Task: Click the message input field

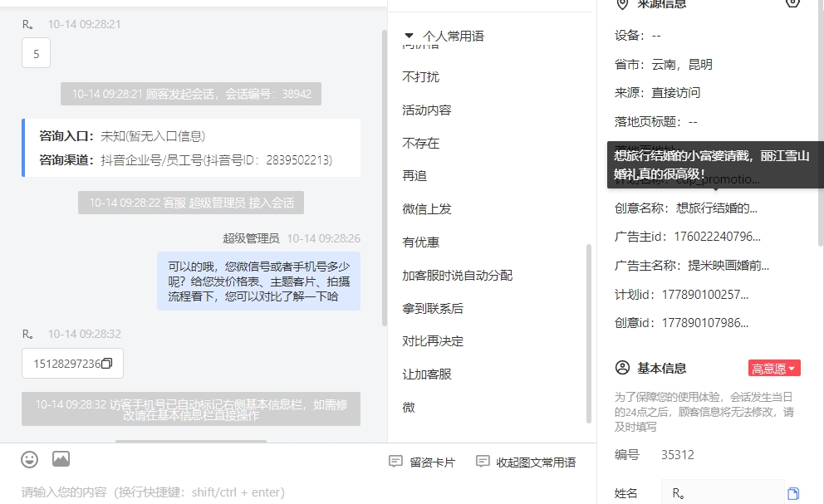Action: pyautogui.click(x=298, y=492)
